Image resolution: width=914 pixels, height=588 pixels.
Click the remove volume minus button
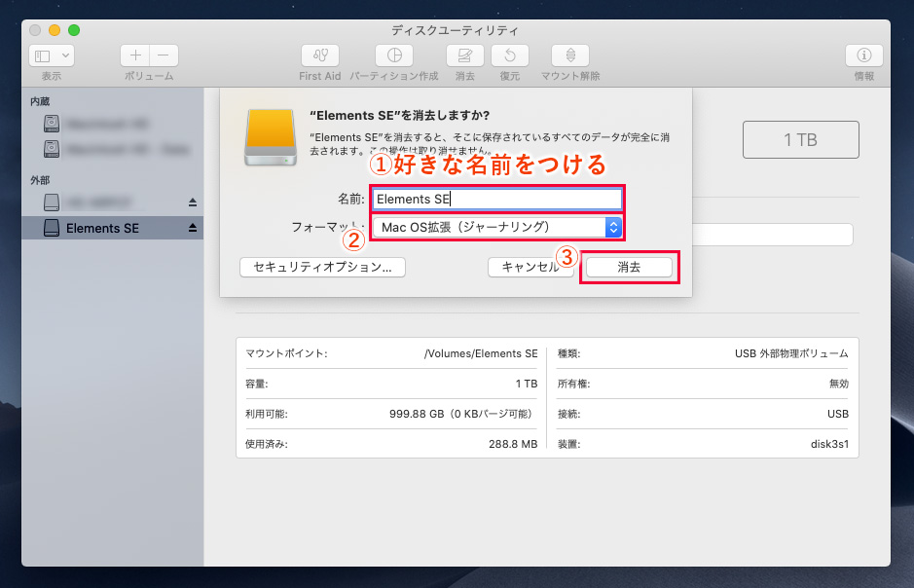[x=164, y=55]
